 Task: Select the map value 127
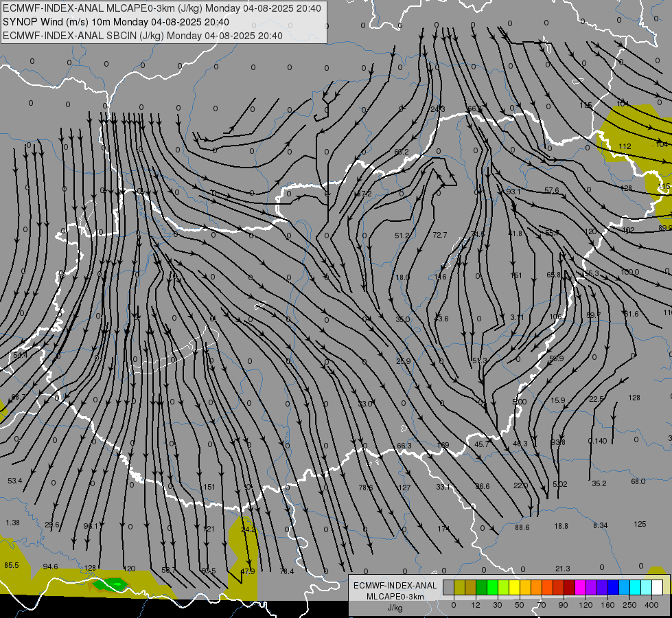pyautogui.click(x=404, y=488)
